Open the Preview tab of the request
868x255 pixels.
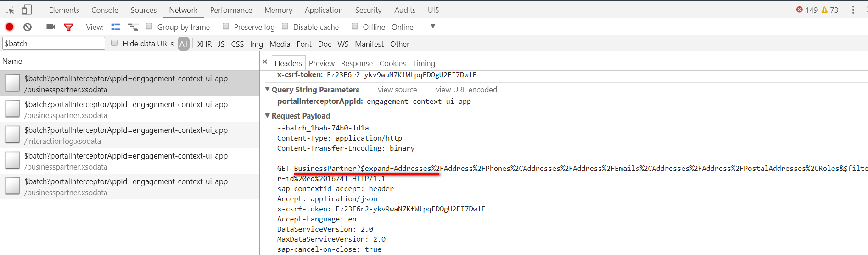[322, 63]
